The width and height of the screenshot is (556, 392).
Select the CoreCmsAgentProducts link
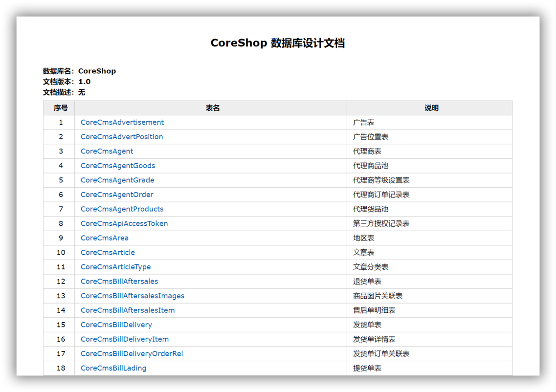click(x=122, y=209)
